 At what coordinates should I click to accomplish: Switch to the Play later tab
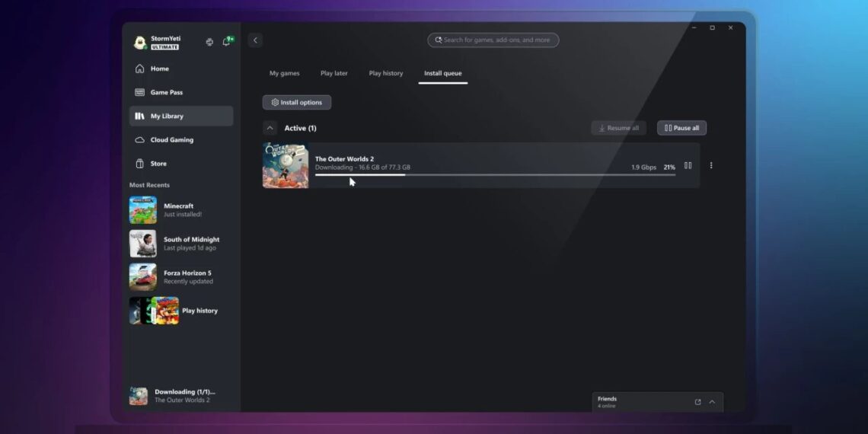tap(333, 73)
